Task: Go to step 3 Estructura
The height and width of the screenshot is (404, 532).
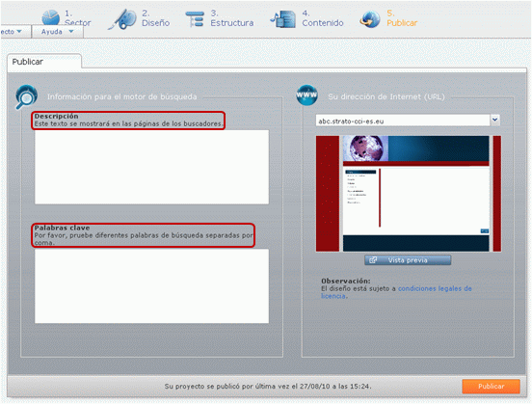Action: 231,18
